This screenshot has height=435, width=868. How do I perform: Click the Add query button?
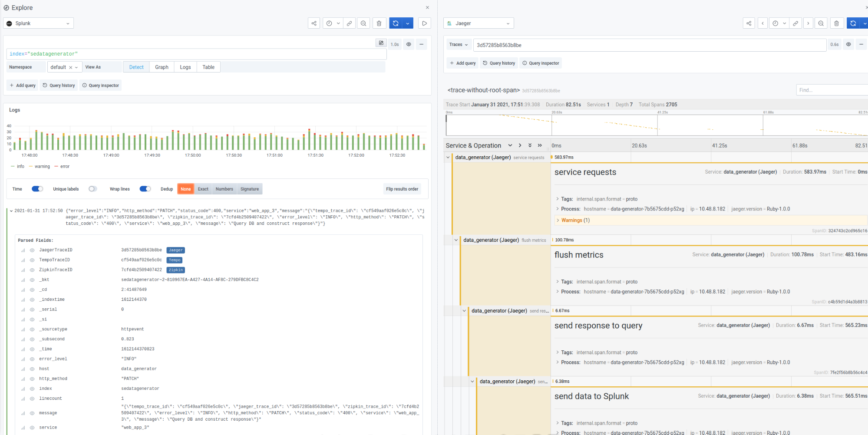pyautogui.click(x=22, y=85)
